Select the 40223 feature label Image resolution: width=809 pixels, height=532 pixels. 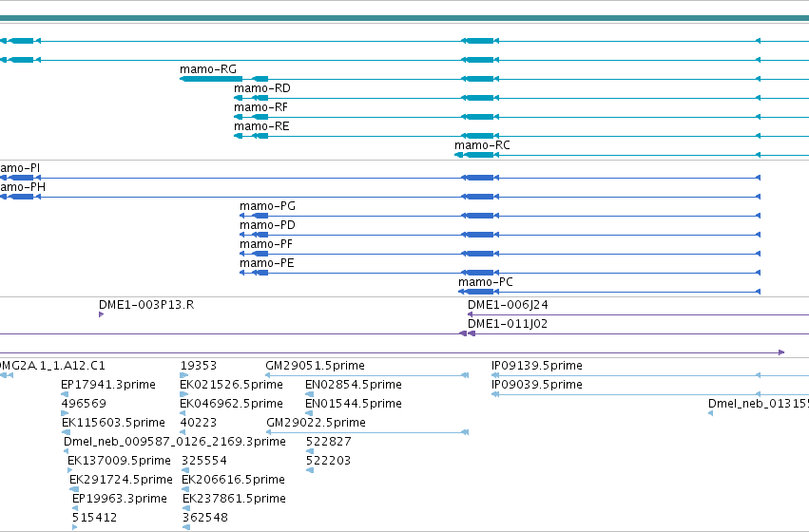(199, 423)
